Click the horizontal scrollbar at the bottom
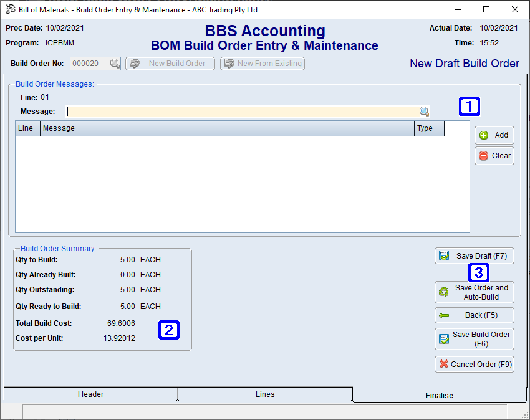 (x=262, y=412)
